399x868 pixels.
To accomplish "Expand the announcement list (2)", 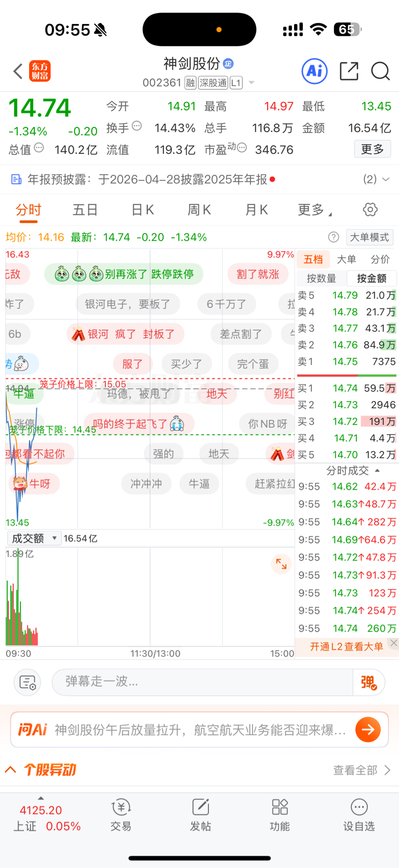I will 377,179.
